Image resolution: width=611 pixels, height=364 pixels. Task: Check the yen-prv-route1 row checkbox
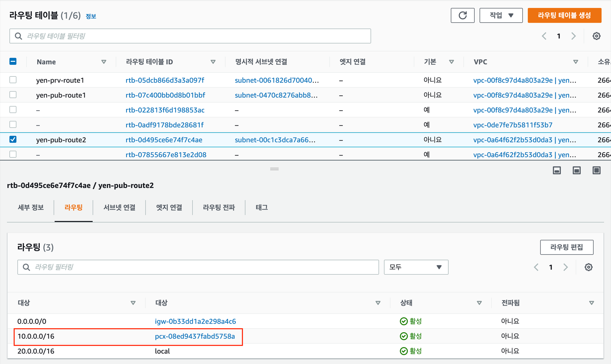coord(13,80)
